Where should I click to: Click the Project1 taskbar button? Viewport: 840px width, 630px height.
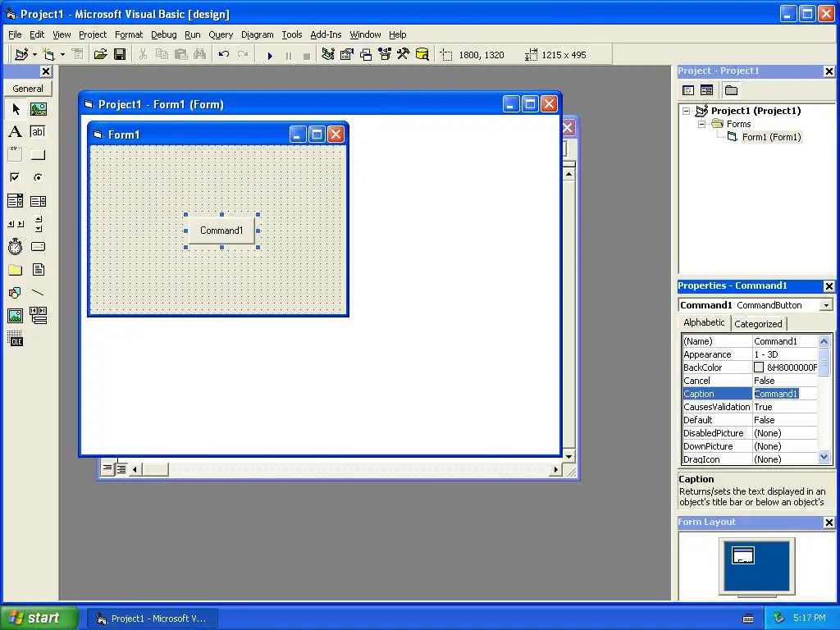152,619
